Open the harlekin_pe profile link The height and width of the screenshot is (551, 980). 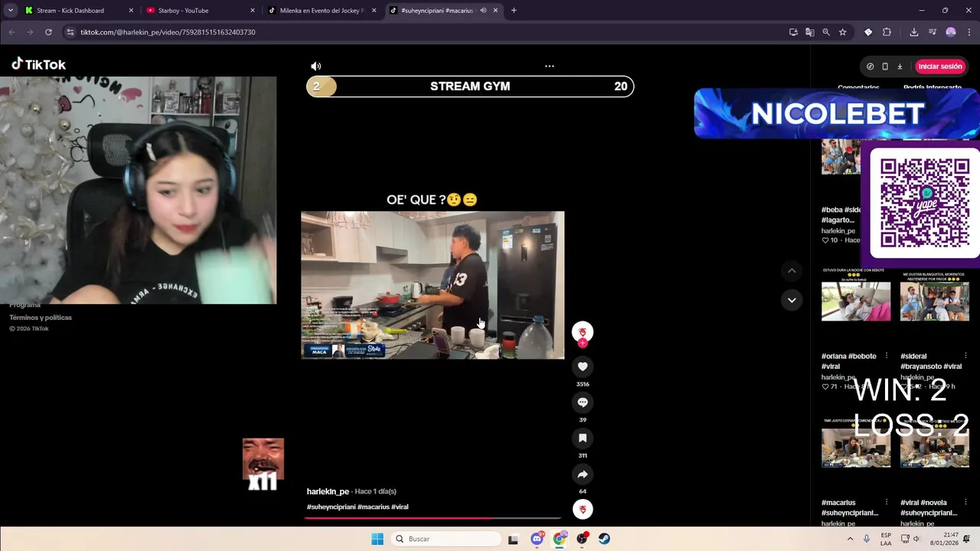328,491
